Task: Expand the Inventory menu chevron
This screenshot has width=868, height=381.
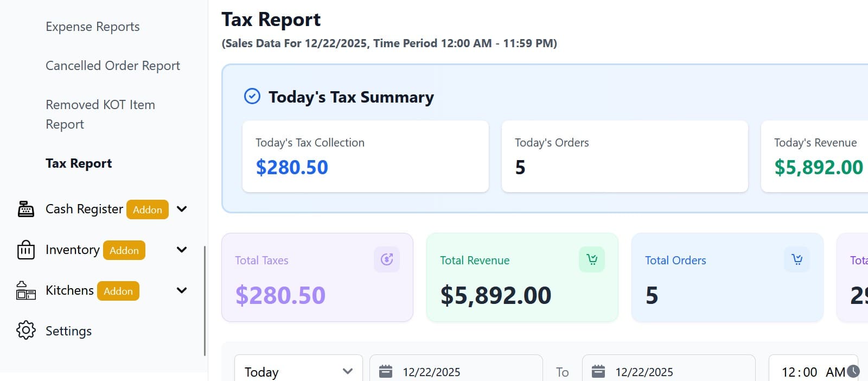Action: [182, 250]
